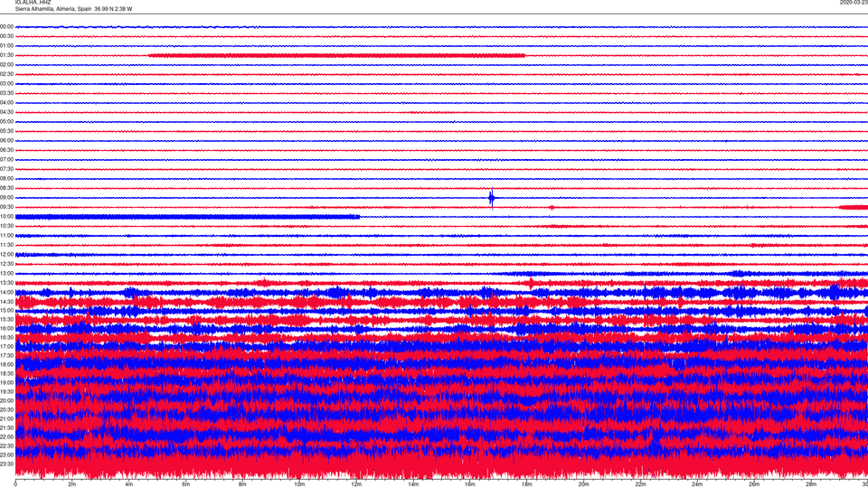
Task: Click the 12:30 trace time label
Action: point(6,264)
